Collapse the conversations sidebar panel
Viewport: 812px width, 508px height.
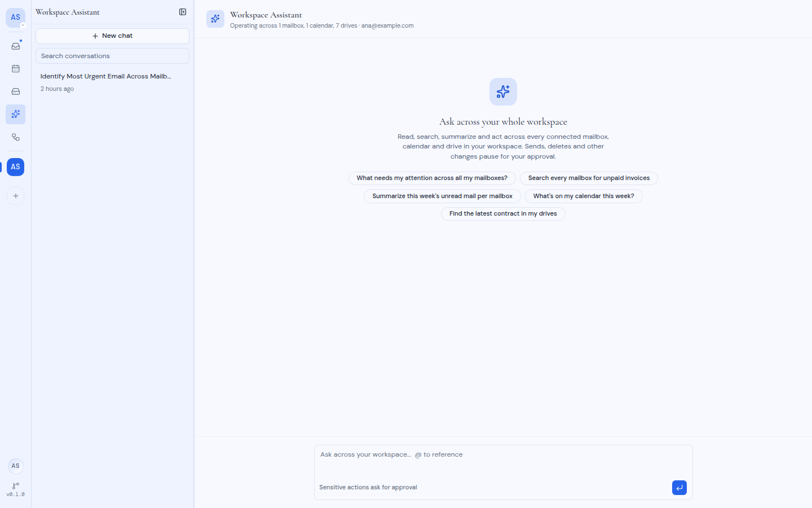(x=183, y=12)
